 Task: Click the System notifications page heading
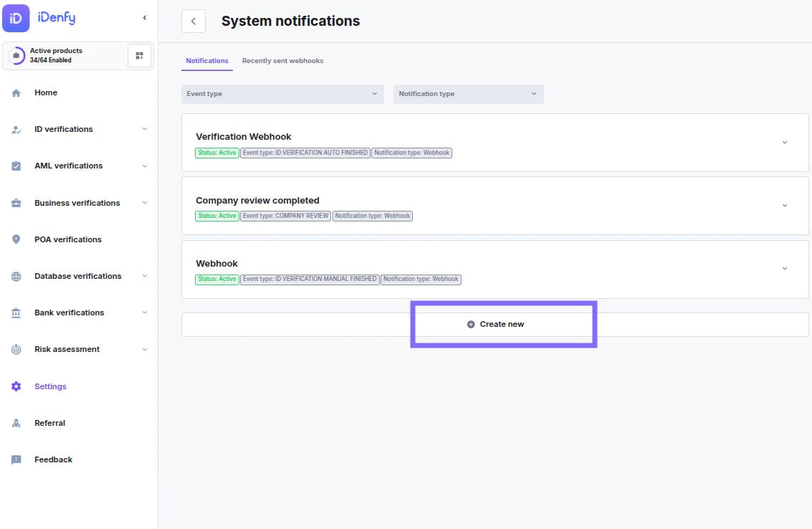tap(290, 22)
